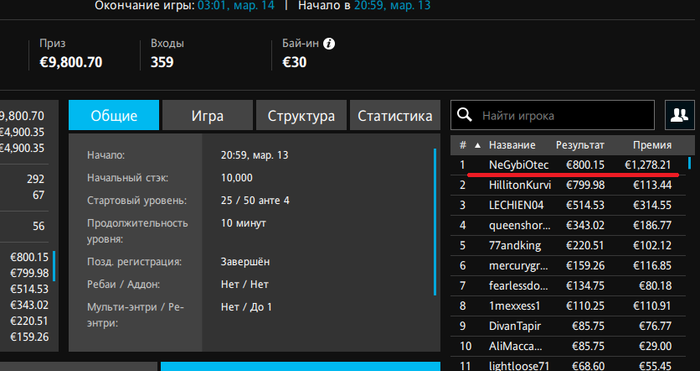The width and height of the screenshot is (700, 371).
Task: Click the Результат column header
Action: point(580,145)
